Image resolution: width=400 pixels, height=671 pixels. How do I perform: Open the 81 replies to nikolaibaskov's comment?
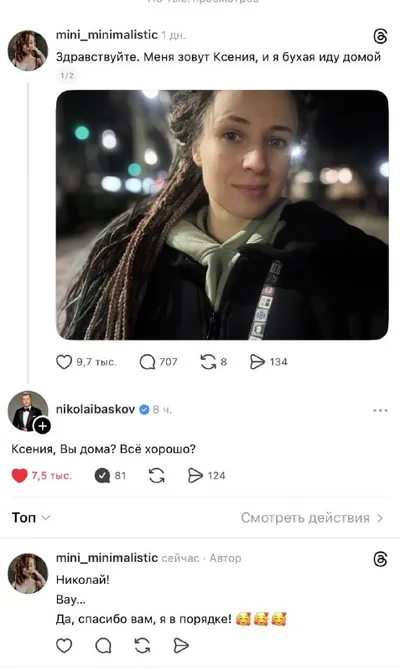point(102,475)
